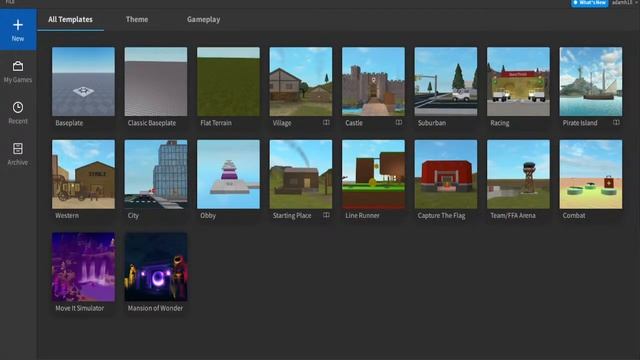This screenshot has width=640, height=360.
Task: Click the 'Suburban' label text
Action: 432,123
